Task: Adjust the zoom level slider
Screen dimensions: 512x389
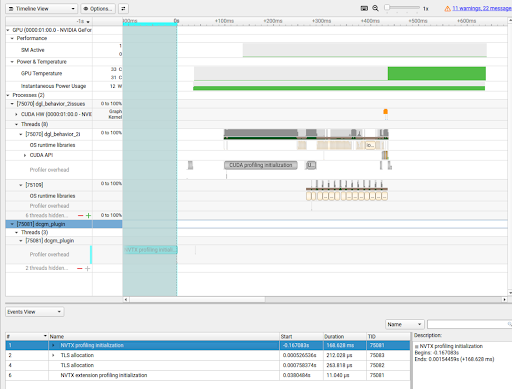Action: pos(402,7)
